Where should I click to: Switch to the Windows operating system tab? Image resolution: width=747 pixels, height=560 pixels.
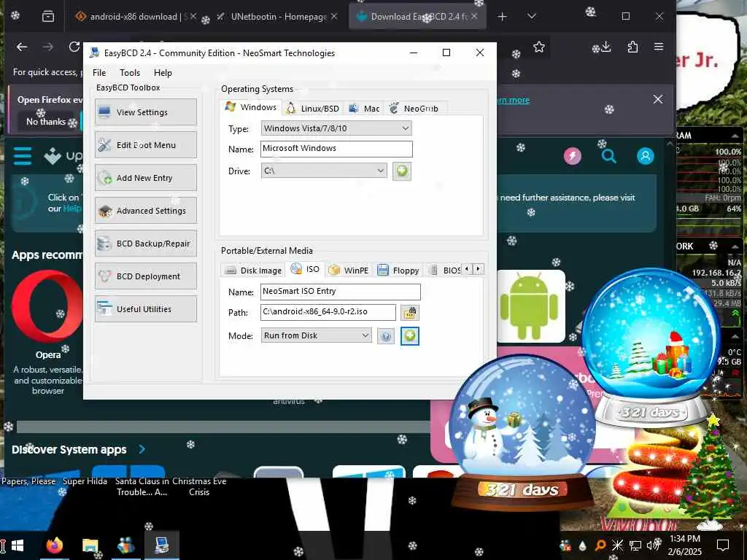coord(251,107)
